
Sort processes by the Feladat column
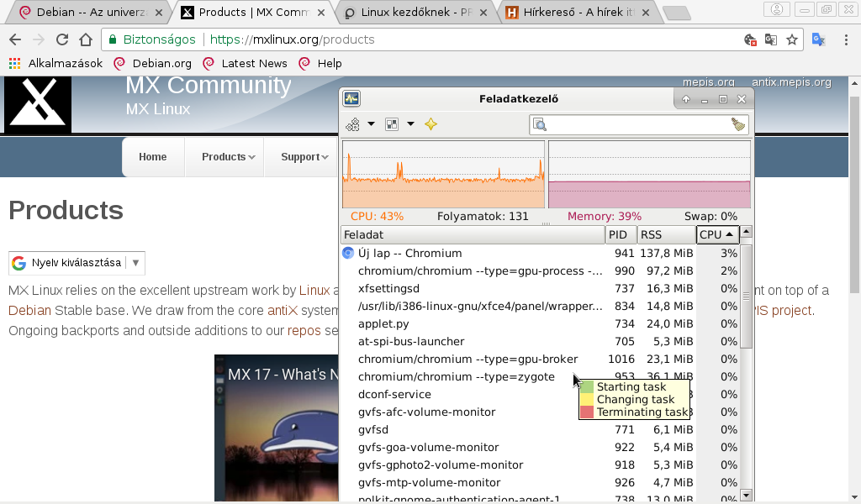[473, 234]
